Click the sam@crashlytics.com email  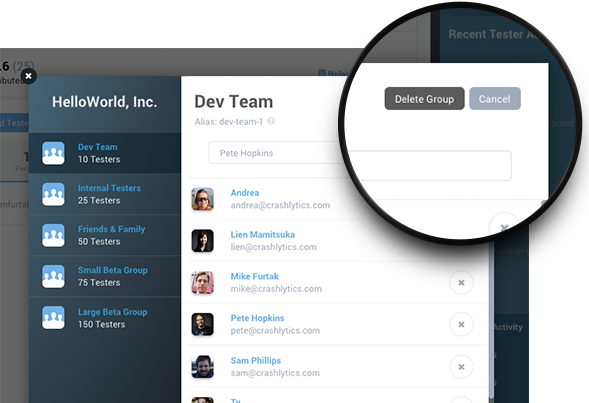[x=275, y=373]
